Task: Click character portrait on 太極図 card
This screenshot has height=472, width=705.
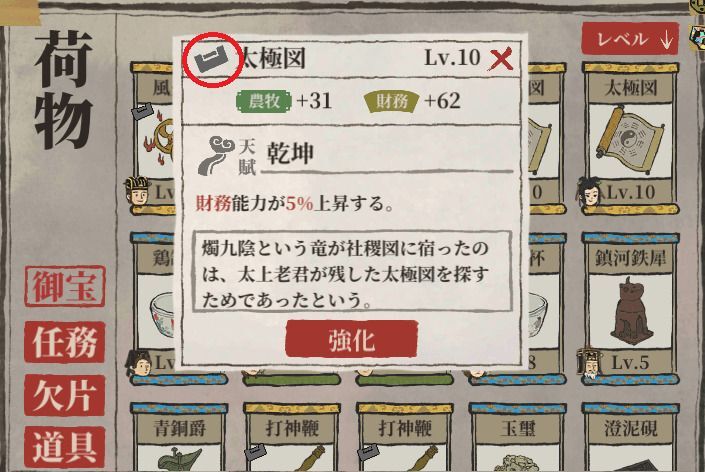Action: pyautogui.click(x=590, y=193)
